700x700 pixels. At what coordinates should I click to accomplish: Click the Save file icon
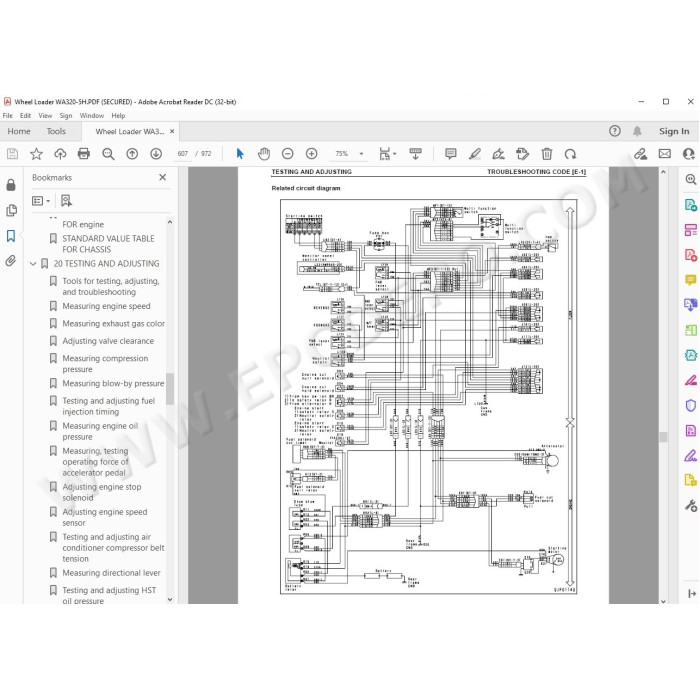click(x=12, y=154)
